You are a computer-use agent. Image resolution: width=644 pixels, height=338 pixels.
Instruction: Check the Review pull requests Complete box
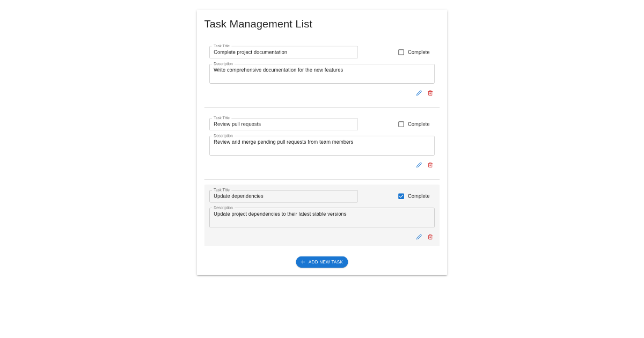[401, 124]
